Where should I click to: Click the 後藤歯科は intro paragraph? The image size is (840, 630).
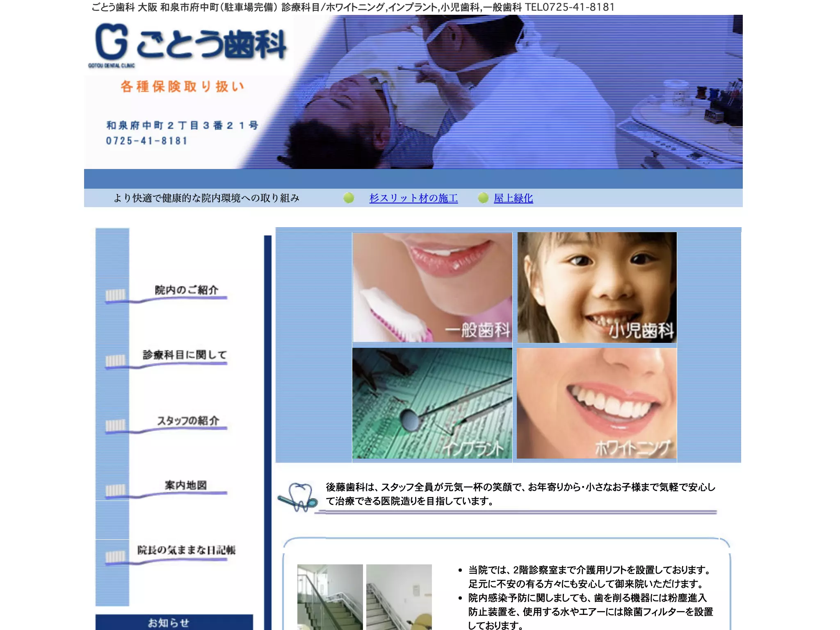click(x=520, y=494)
